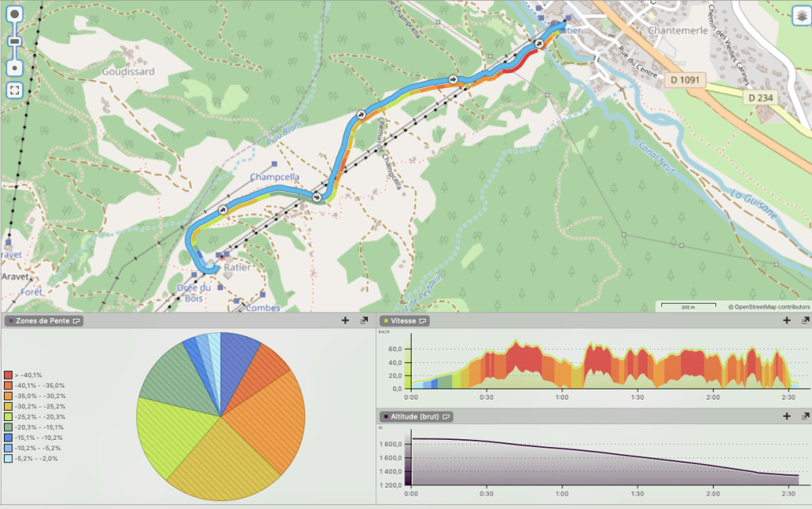Select the light blue -5,2% - -2,0% legend swatch
Viewport: 812px width, 509px height.
click(8, 458)
